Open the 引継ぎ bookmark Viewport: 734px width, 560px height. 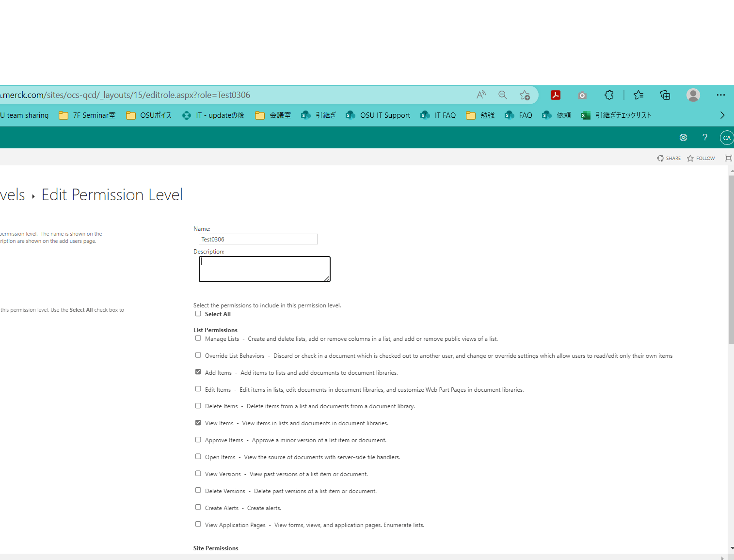pyautogui.click(x=319, y=115)
